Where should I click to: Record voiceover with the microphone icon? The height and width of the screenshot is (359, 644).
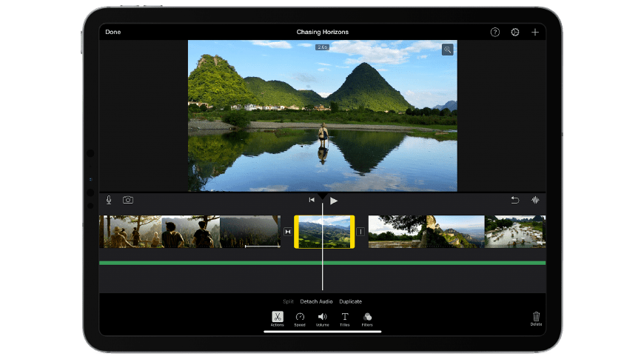tap(109, 200)
